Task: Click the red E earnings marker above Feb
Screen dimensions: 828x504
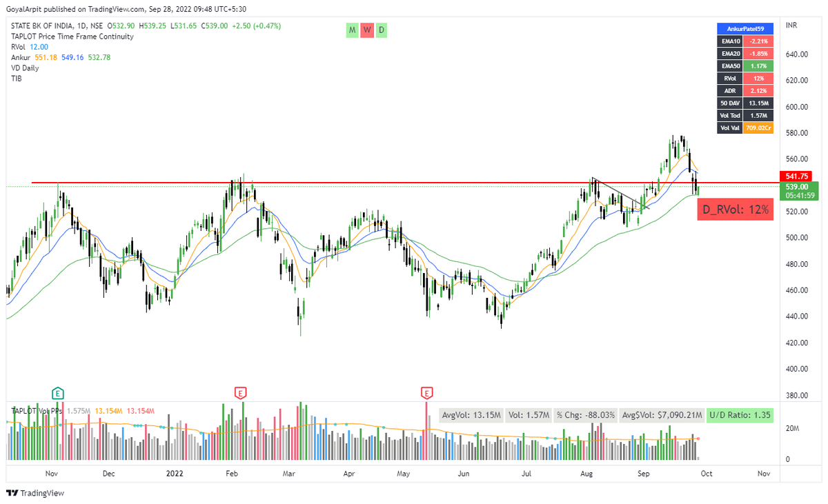Action: click(x=240, y=393)
